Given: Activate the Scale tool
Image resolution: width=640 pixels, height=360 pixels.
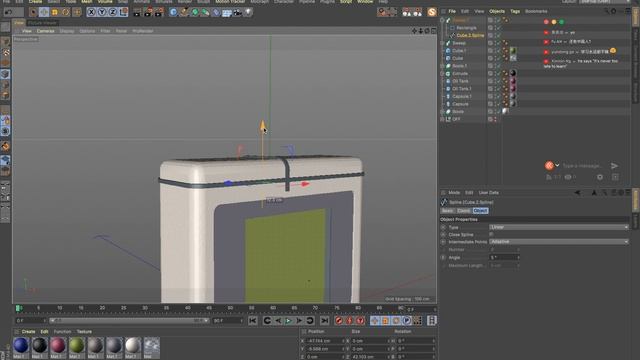Looking at the screenshot, I should coord(55,12).
